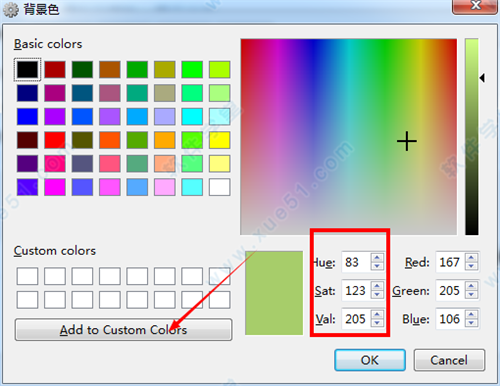Viewport: 500px width, 386px height.
Task: Click the brightness slider arrow marker
Action: [482, 78]
